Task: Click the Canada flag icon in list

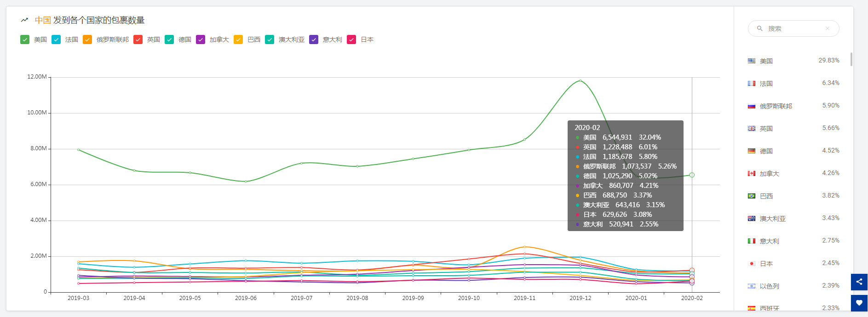Action: (752, 174)
